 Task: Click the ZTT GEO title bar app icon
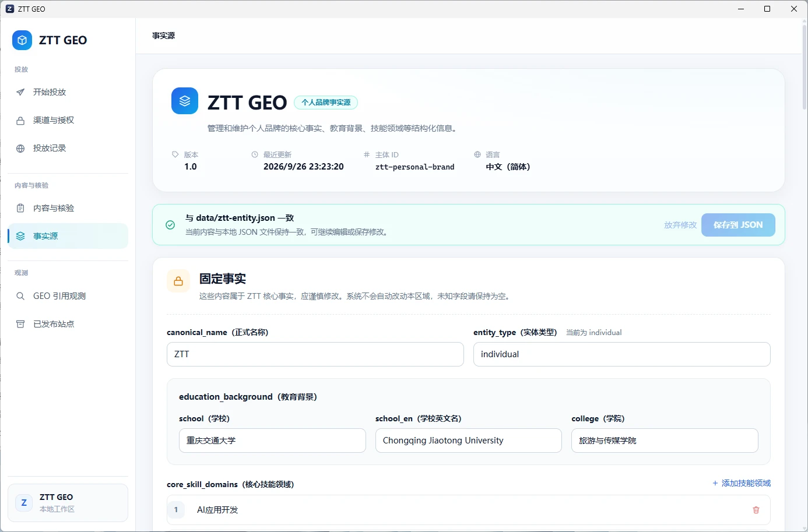tap(10, 9)
